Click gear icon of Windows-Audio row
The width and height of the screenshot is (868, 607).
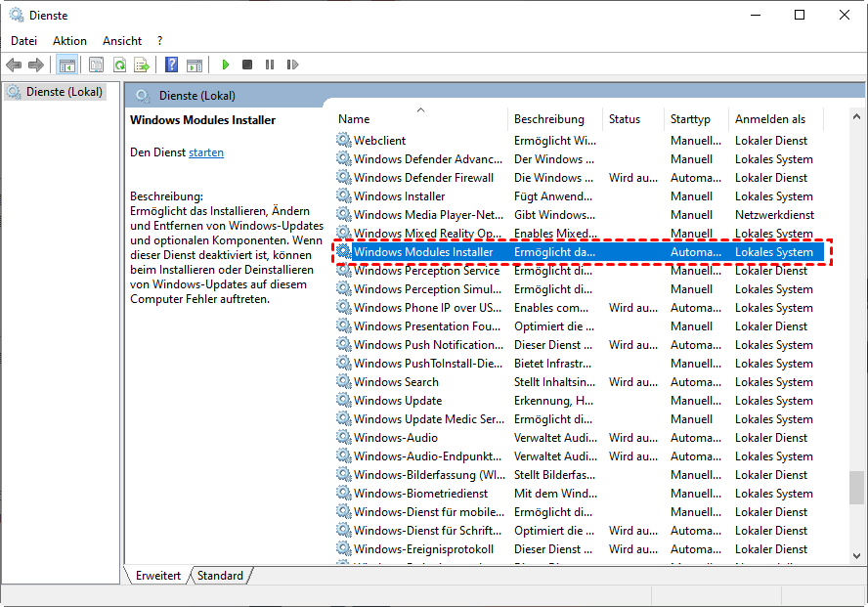344,437
